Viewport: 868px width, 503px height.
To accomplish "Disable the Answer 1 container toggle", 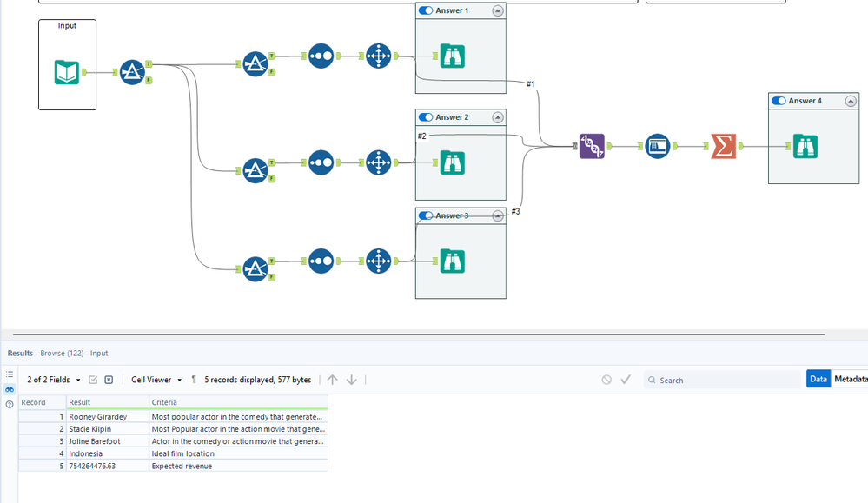I will point(426,10).
